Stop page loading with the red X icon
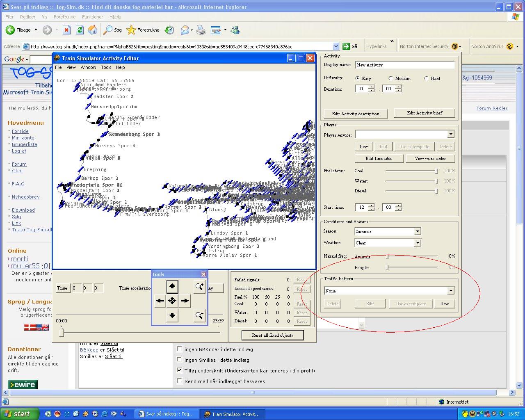Viewport: 525px width, 420px height. pos(67,30)
